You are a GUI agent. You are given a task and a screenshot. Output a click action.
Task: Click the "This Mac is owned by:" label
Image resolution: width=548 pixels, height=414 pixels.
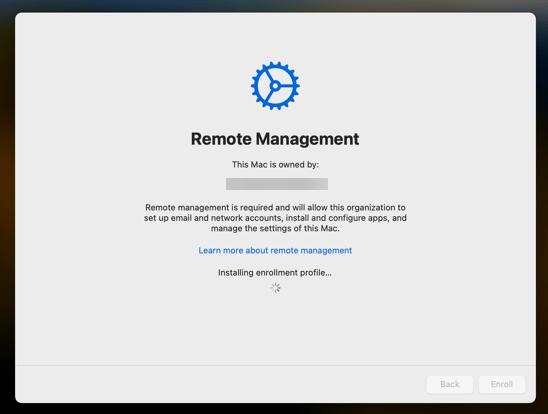pos(275,165)
